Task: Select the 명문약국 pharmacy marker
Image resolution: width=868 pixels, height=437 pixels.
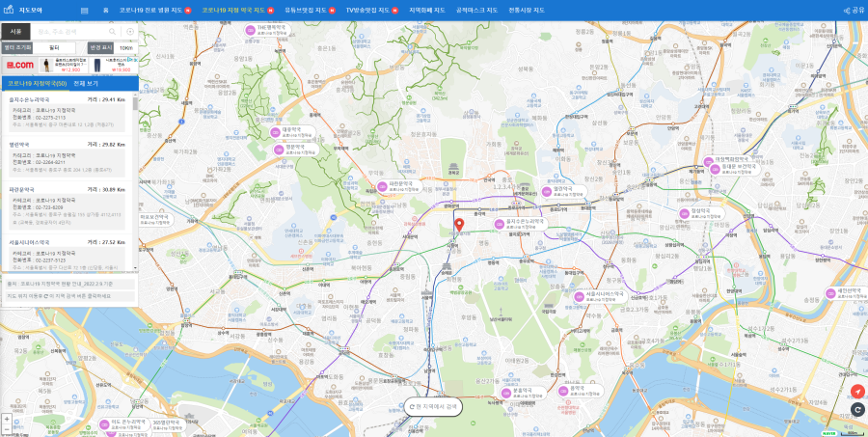Action: tap(296, 149)
